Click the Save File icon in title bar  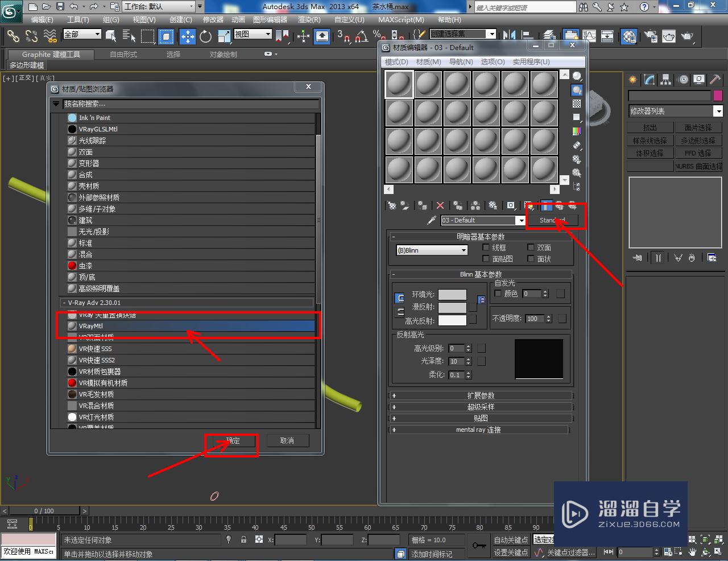pos(60,6)
